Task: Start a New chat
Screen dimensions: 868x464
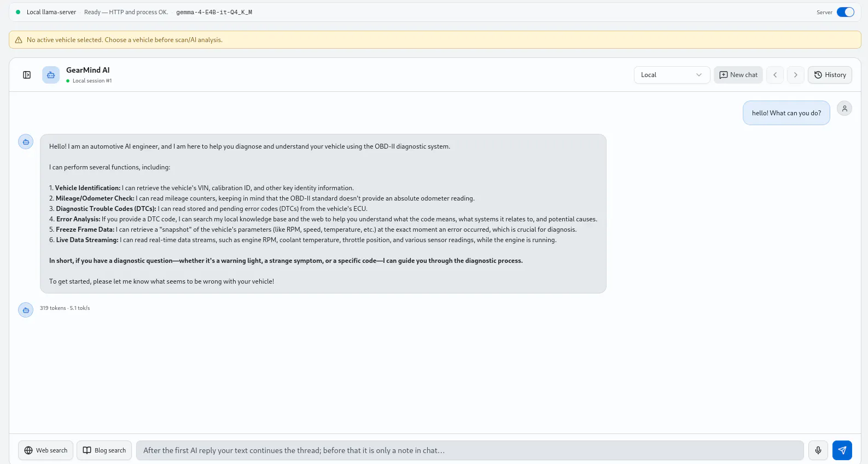Action: pos(738,75)
